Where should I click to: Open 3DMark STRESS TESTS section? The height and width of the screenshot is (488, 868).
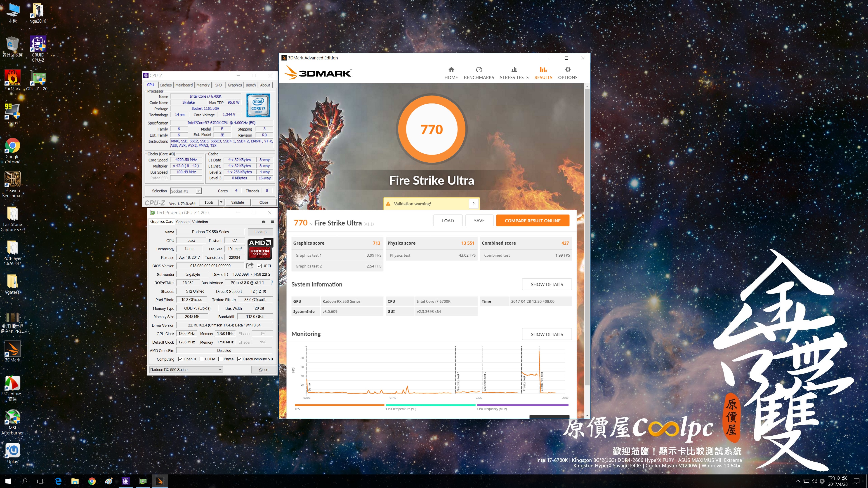(514, 73)
